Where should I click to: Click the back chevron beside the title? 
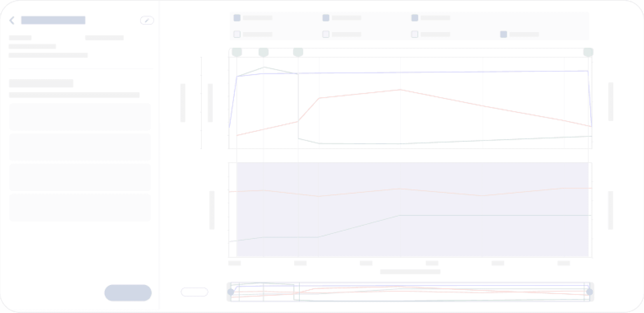(x=12, y=20)
